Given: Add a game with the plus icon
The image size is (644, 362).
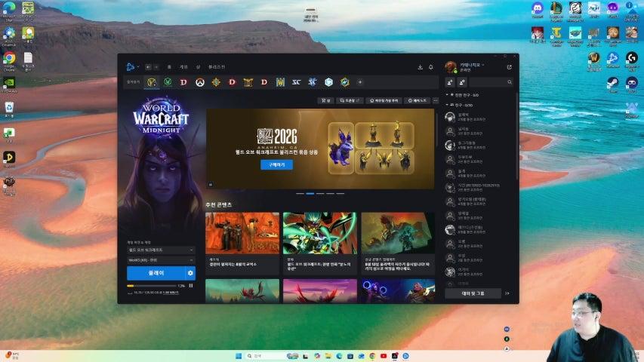Looking at the screenshot, I should coord(360,82).
